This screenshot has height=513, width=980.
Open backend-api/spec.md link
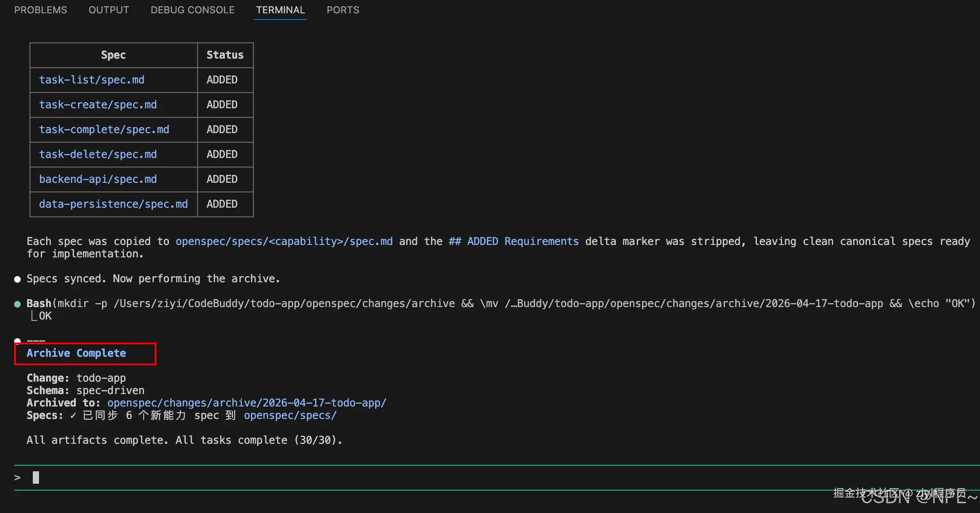pos(98,179)
